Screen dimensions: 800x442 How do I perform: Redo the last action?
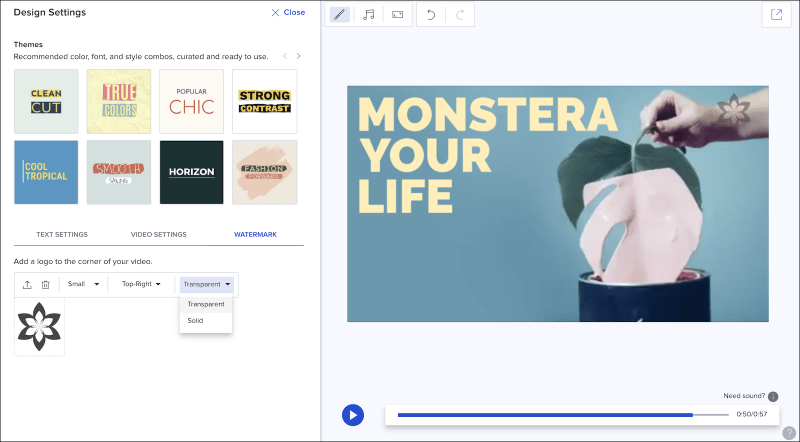click(460, 15)
